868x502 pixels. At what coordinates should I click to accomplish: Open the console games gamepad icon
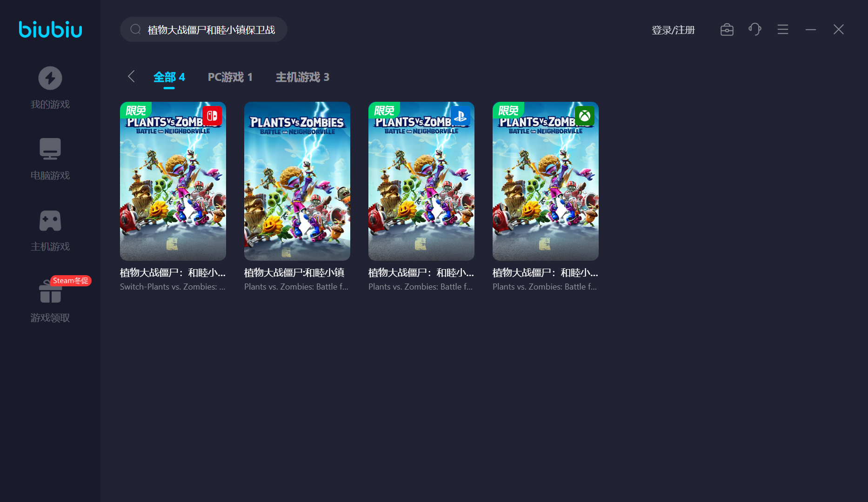[50, 221]
